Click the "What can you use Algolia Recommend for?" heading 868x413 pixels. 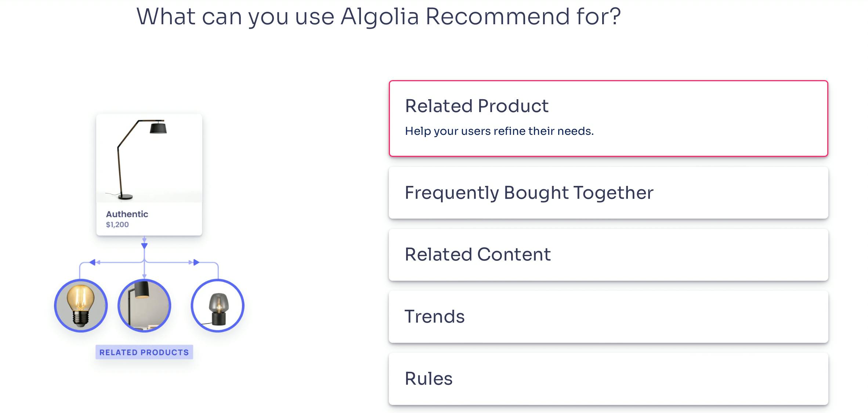[x=379, y=17]
